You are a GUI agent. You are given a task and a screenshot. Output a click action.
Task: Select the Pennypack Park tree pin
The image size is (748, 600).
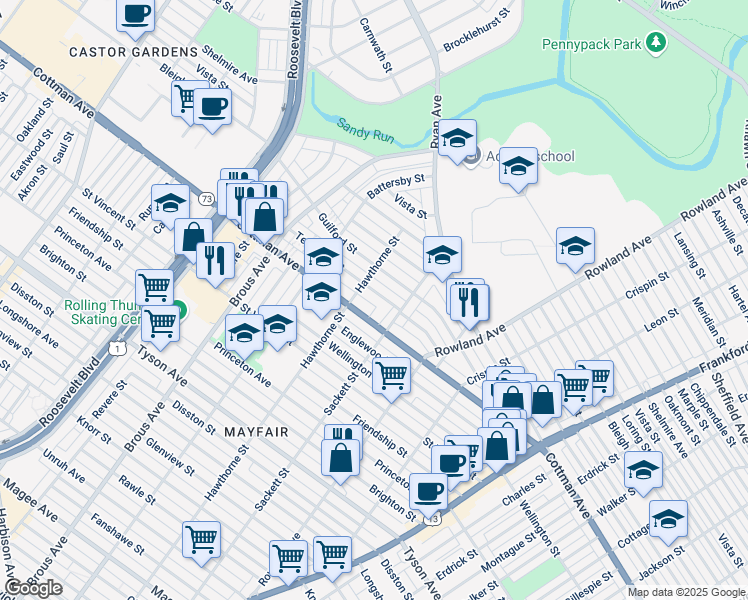[656, 43]
